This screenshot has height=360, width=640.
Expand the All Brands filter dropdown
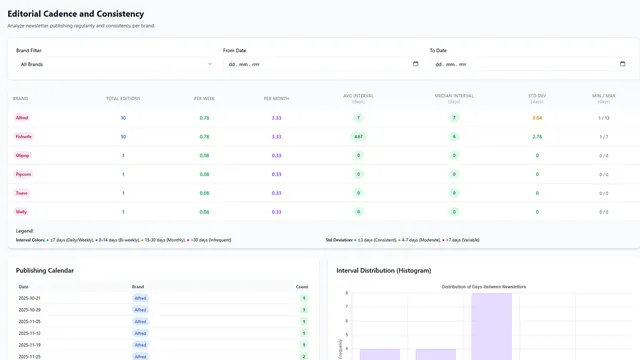(116, 64)
